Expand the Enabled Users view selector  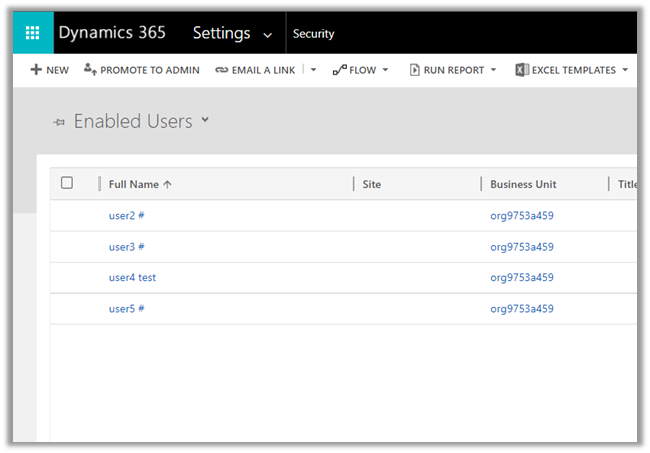(x=205, y=120)
